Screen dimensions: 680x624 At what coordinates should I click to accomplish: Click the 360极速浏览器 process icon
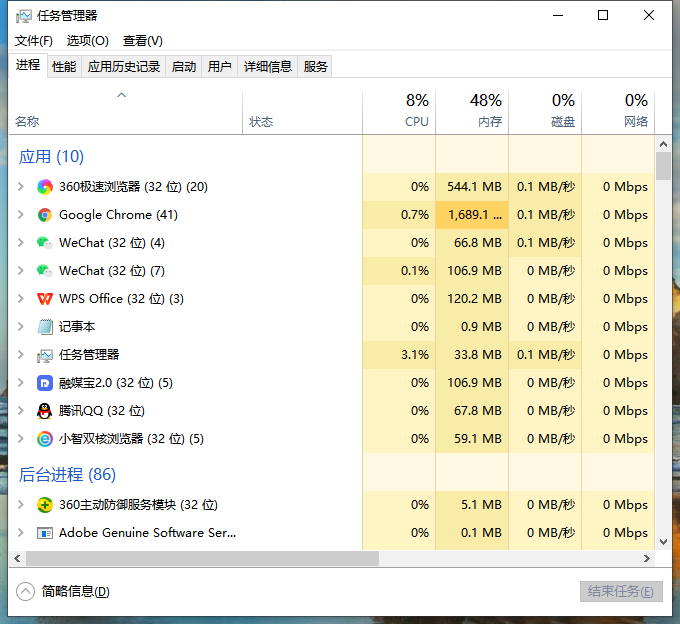tap(45, 187)
